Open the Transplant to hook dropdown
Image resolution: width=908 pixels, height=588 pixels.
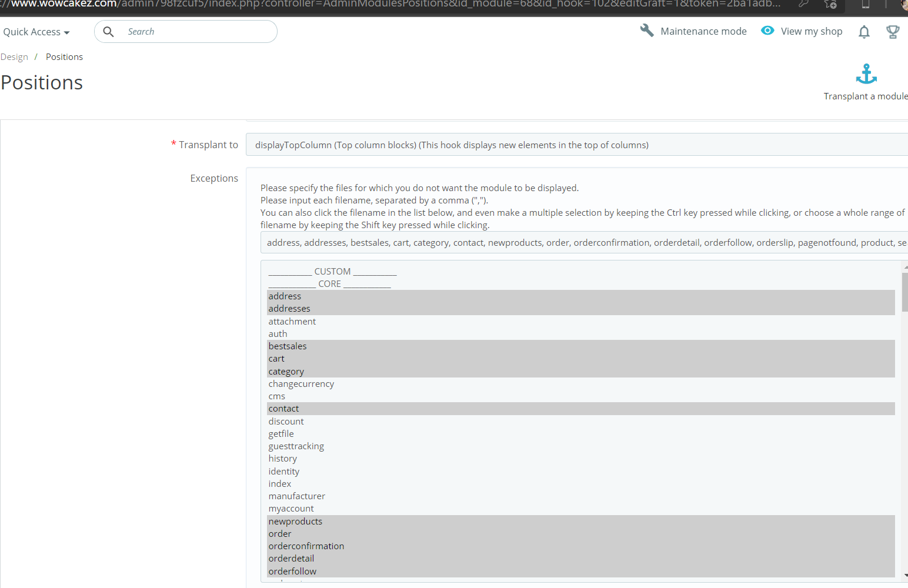click(x=577, y=145)
